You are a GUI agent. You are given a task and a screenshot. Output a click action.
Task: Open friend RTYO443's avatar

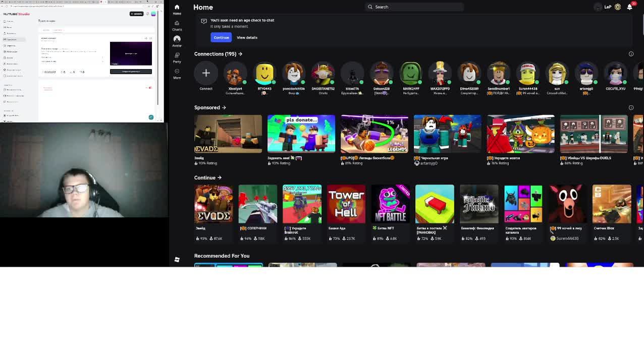[x=264, y=73]
